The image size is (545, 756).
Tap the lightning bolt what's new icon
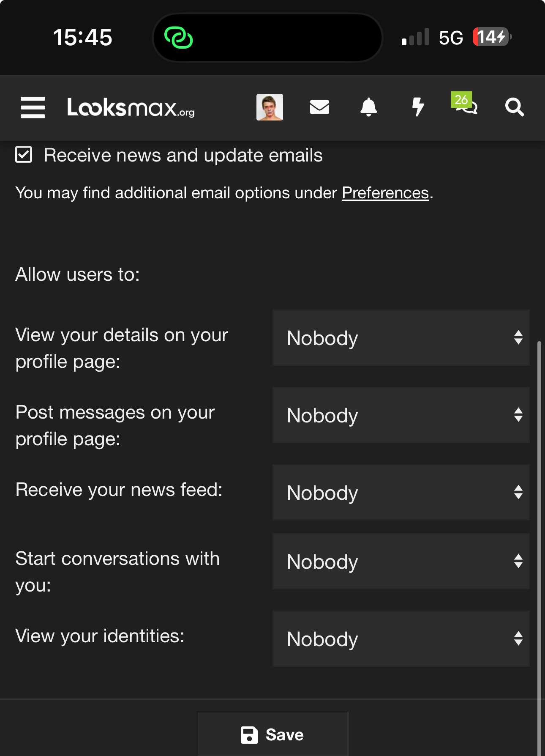tap(418, 107)
